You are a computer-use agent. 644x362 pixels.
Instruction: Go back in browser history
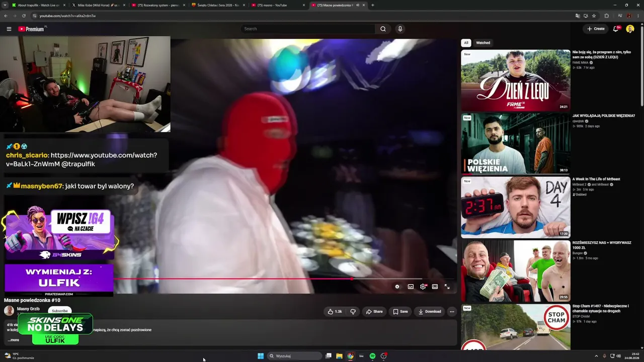(6, 16)
